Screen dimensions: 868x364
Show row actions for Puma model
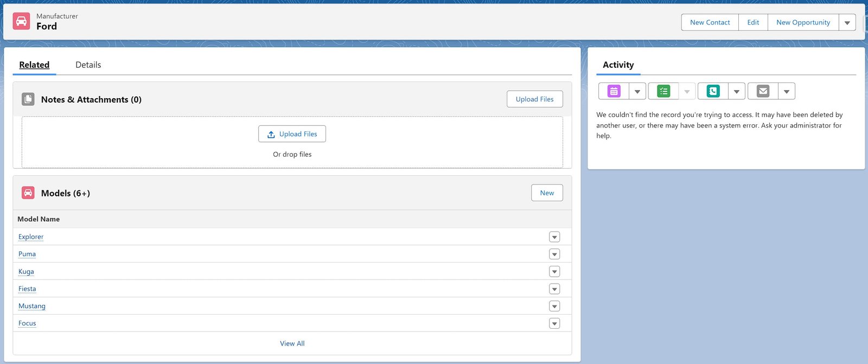554,254
